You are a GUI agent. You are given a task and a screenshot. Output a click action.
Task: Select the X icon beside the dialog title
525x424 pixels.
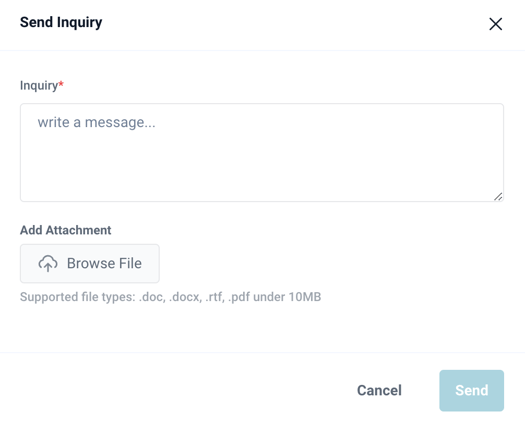point(495,24)
